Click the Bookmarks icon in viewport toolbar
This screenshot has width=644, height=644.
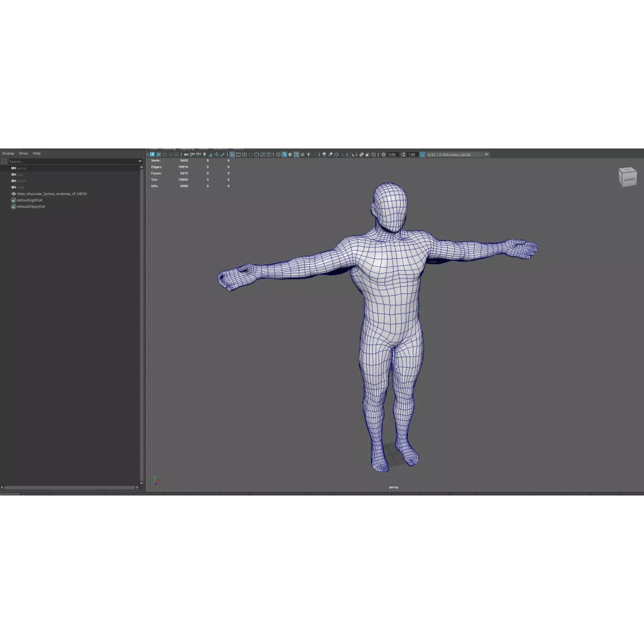[x=205, y=154]
